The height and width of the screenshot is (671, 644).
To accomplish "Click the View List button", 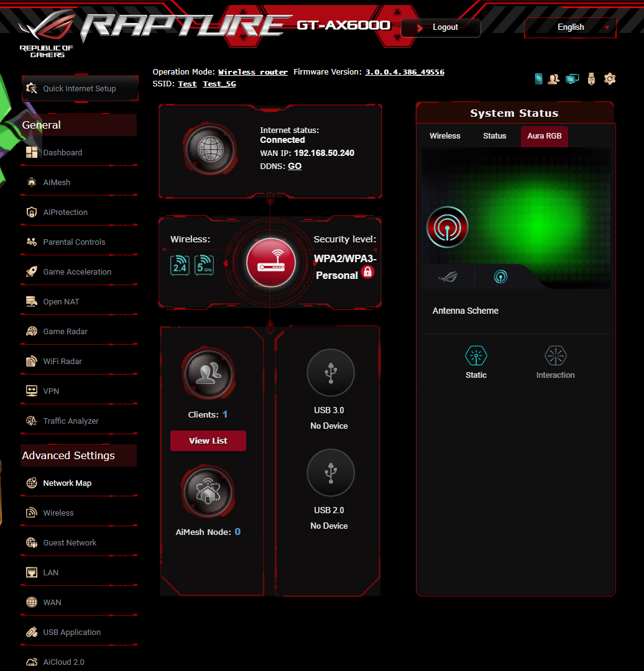I will (208, 440).
